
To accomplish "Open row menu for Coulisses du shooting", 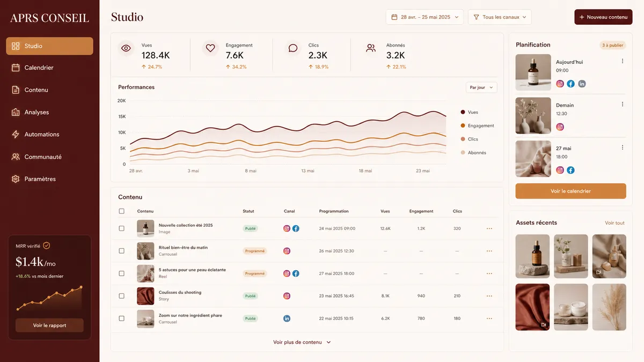I will coord(489,296).
